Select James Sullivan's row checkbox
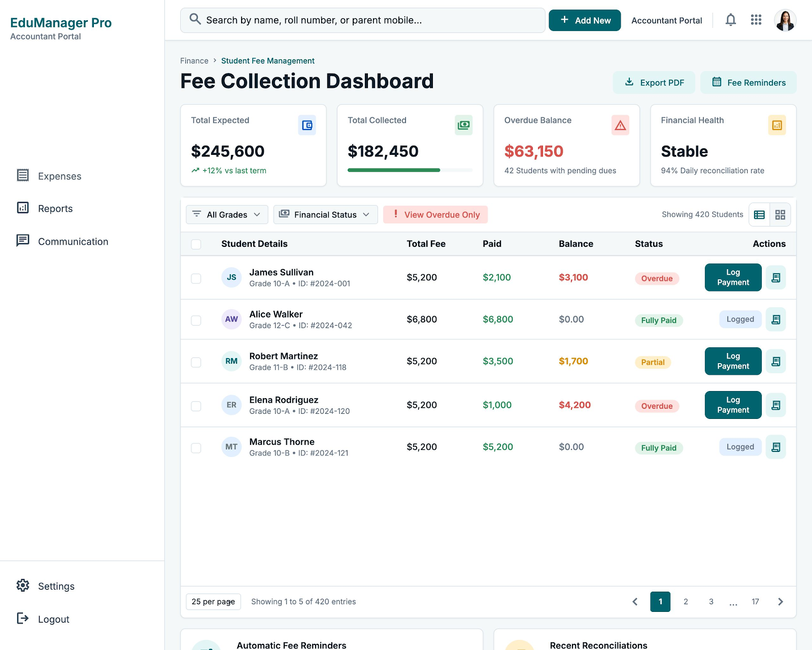This screenshot has height=650, width=812. pos(196,278)
